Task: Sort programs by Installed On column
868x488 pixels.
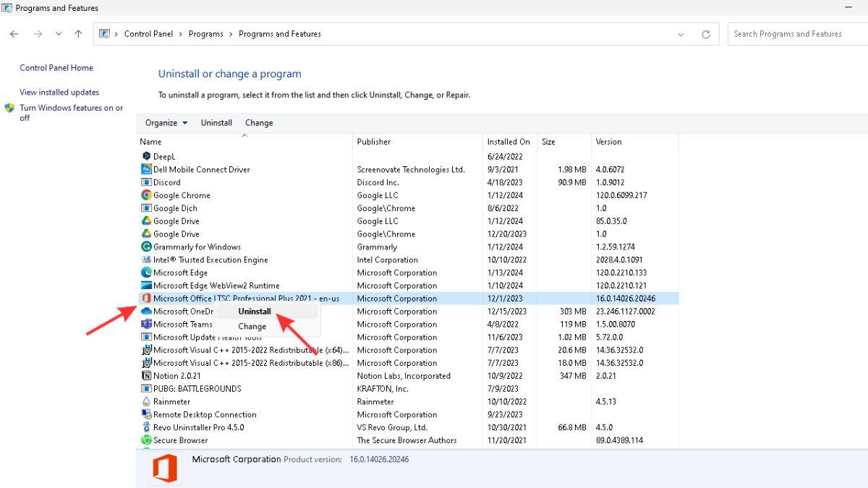Action: [x=511, y=142]
